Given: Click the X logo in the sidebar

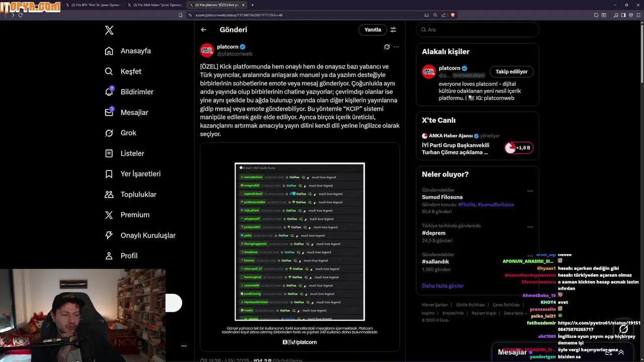Looking at the screenshot, I should tap(109, 30).
